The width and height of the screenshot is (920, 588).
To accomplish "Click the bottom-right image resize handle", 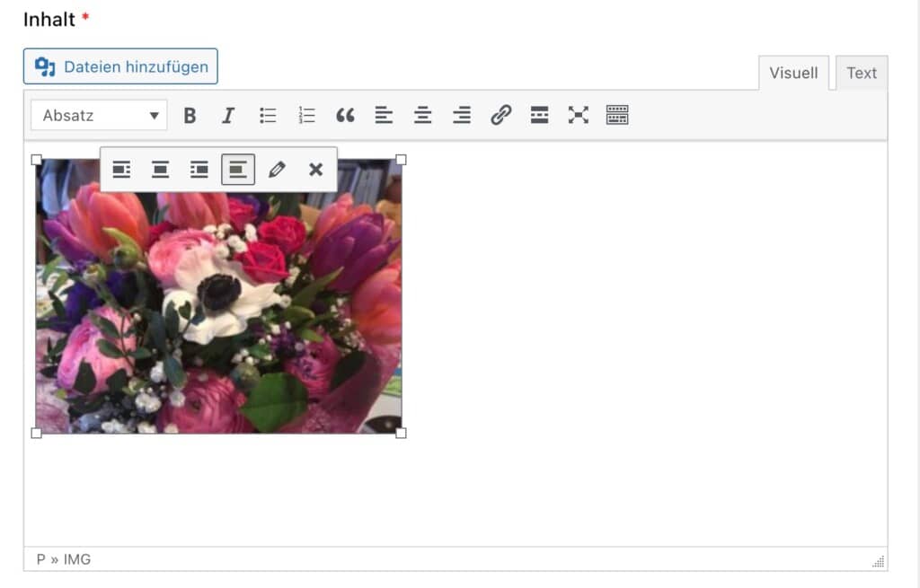I will [x=402, y=434].
